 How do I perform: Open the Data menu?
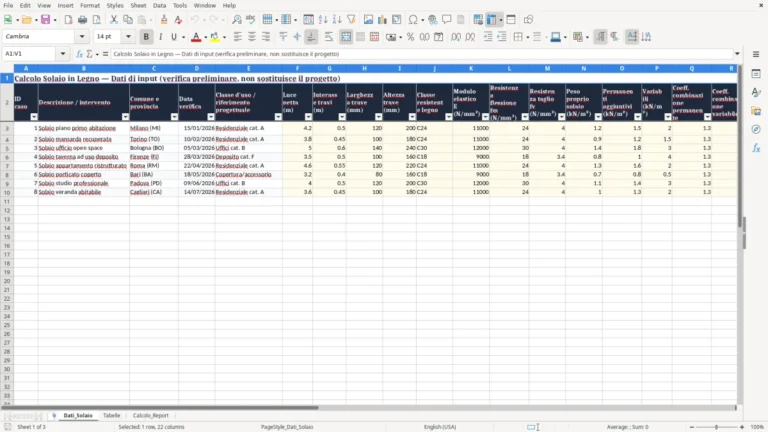coord(159,5)
